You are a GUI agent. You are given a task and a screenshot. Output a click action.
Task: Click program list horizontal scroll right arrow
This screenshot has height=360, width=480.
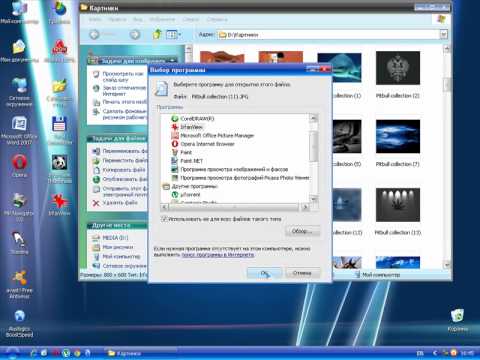click(x=305, y=207)
